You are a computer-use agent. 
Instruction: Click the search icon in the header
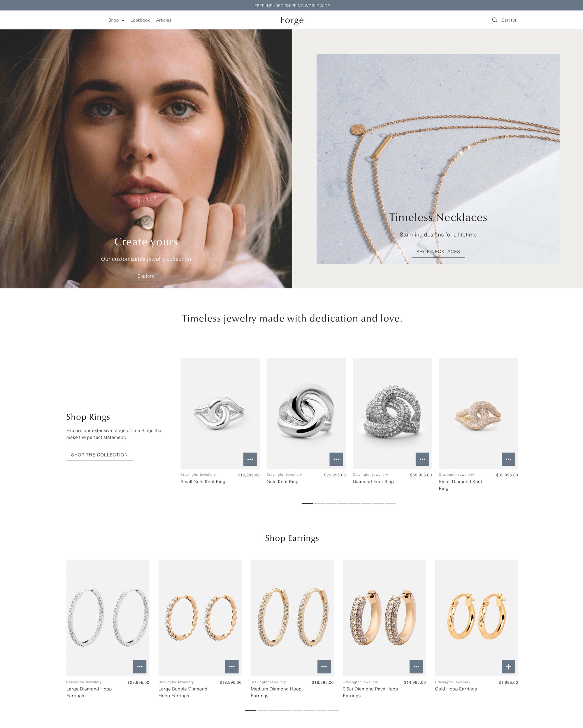[494, 20]
